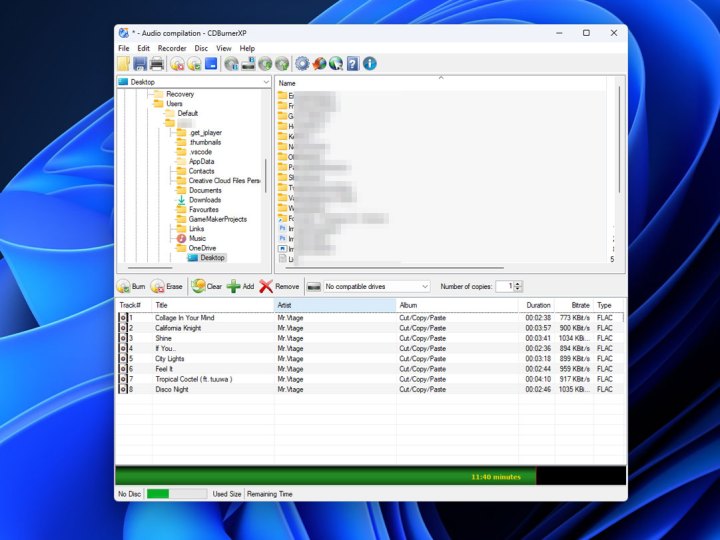Select the Music folder with the red icon
720x540 pixels.
[197, 238]
